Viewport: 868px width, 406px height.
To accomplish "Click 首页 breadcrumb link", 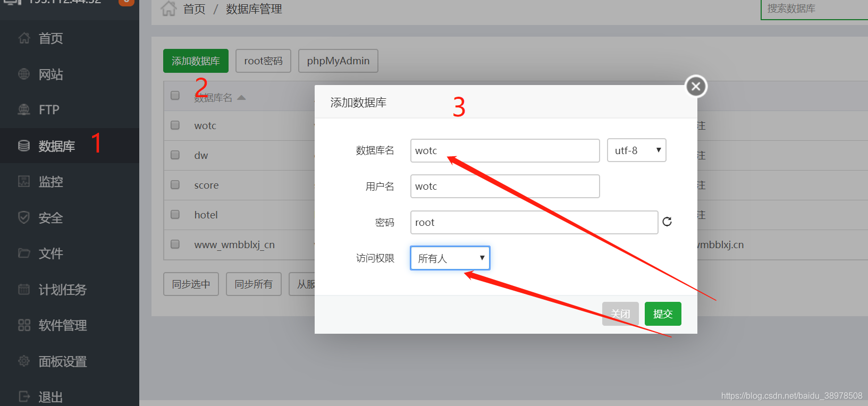I will (194, 9).
